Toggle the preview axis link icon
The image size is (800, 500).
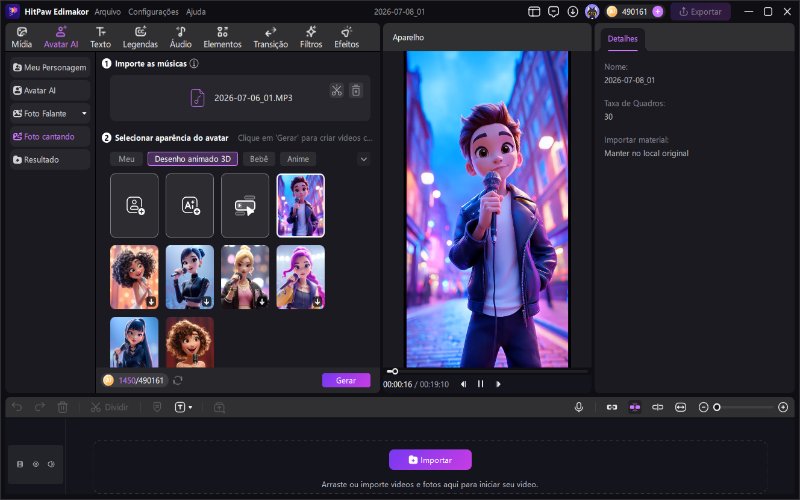point(658,407)
